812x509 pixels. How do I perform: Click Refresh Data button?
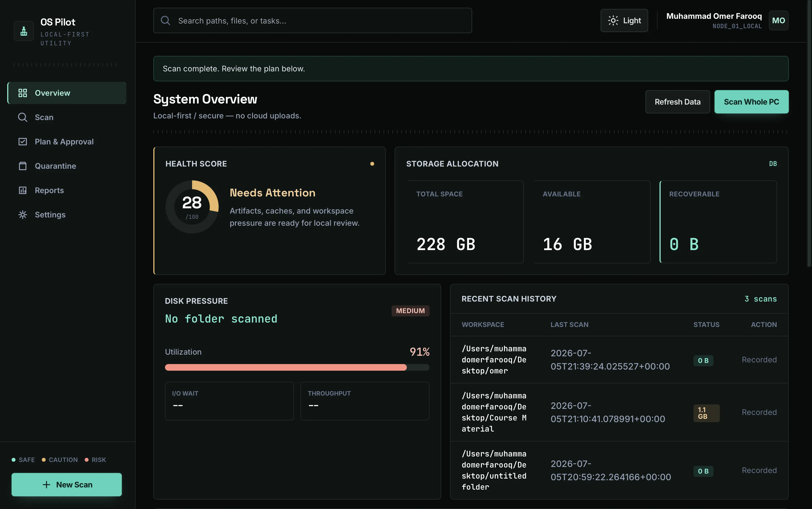tap(677, 102)
